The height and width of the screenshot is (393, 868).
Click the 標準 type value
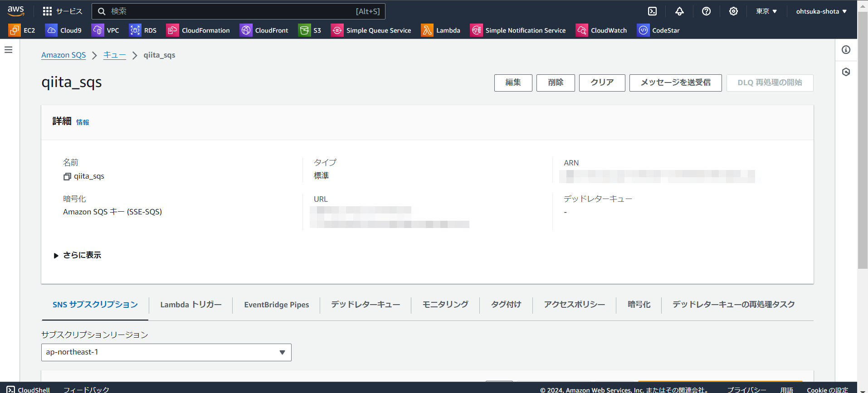pos(322,175)
